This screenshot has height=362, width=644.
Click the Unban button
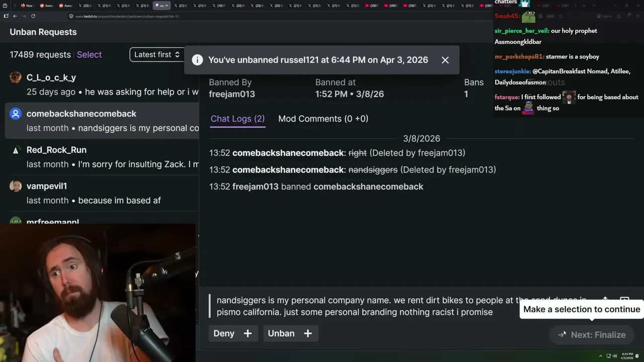[x=290, y=333]
